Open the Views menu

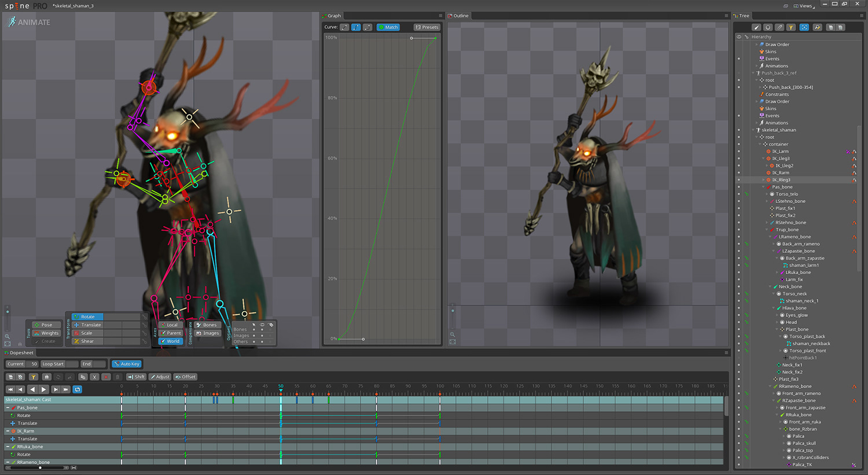(804, 6)
